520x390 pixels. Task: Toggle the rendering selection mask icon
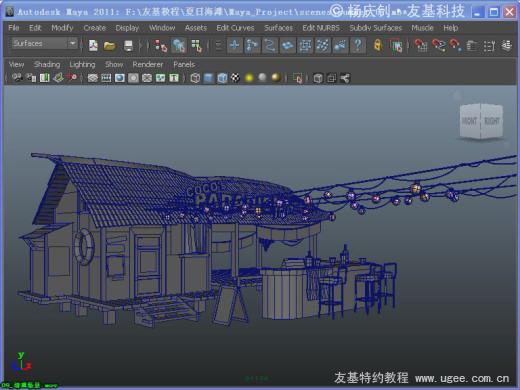340,45
